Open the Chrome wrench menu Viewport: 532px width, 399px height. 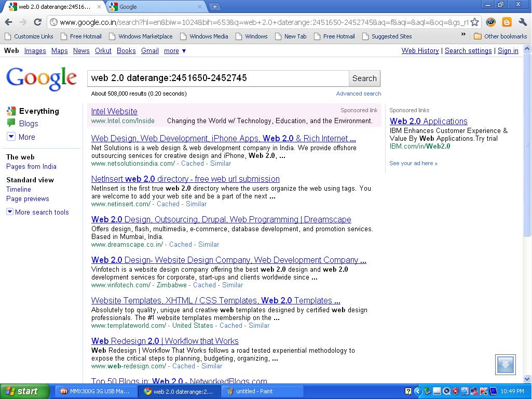point(523,22)
